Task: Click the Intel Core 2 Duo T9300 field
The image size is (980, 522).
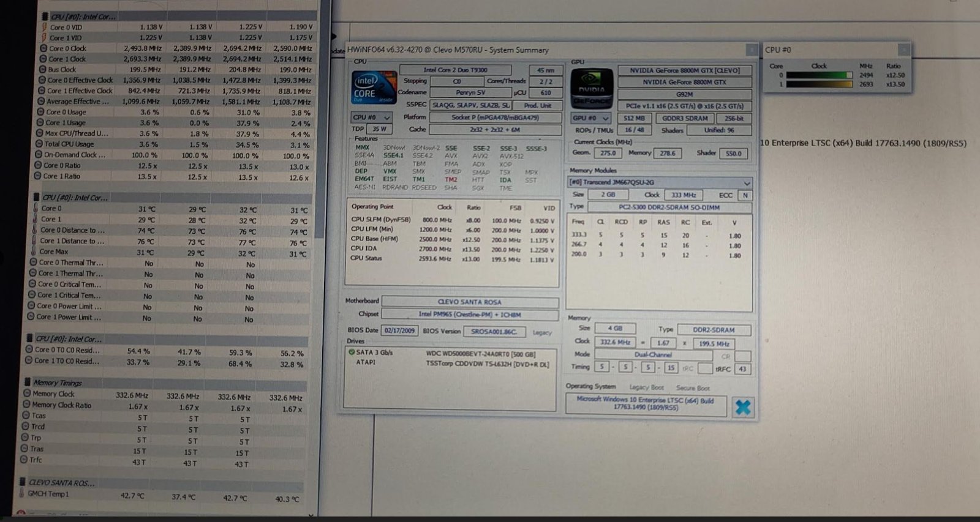Action: pyautogui.click(x=456, y=70)
